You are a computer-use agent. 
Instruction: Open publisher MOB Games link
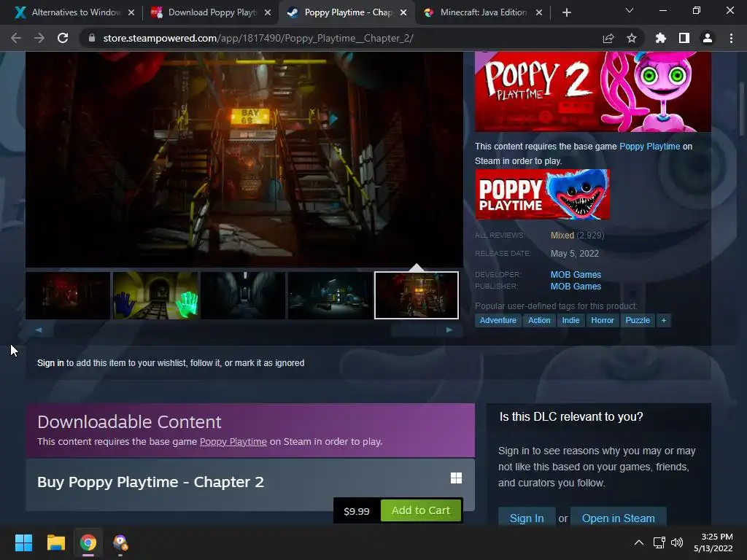pyautogui.click(x=576, y=286)
